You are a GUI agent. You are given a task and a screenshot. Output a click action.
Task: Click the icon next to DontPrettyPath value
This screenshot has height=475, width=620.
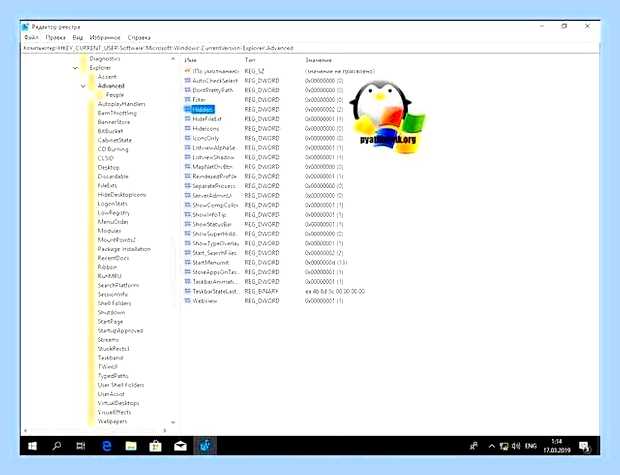tap(188, 90)
